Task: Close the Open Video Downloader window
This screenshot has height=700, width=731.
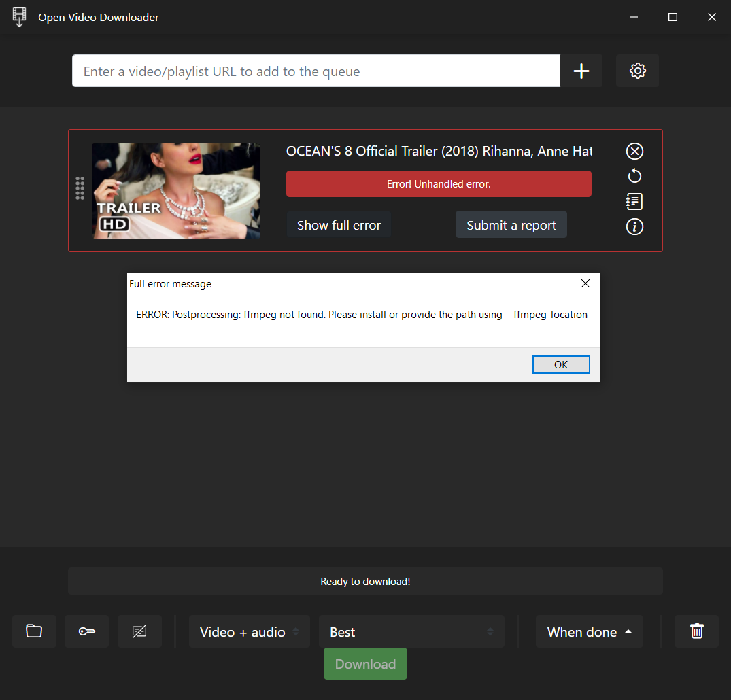Action: 712,17
